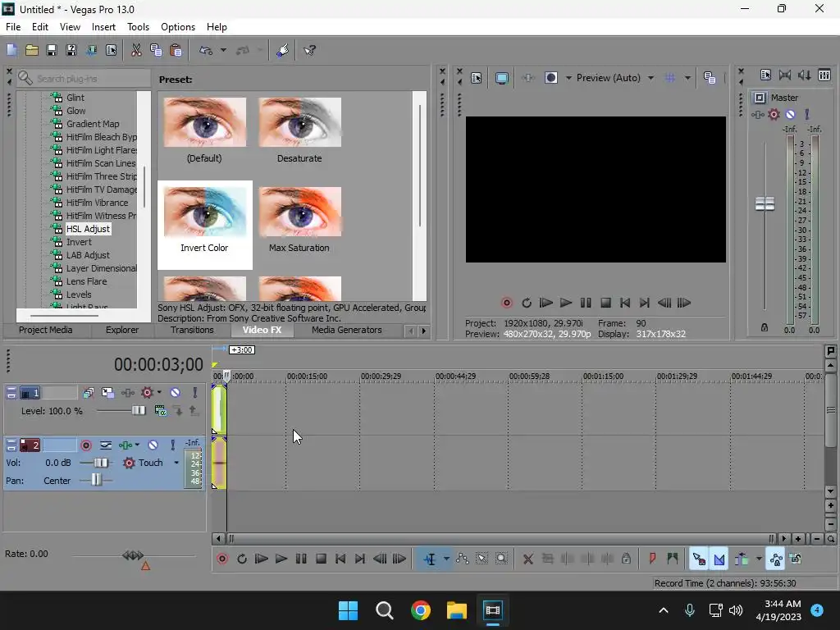The height and width of the screenshot is (630, 840).
Task: Click the Preview on External Monitor icon
Action: (x=502, y=78)
